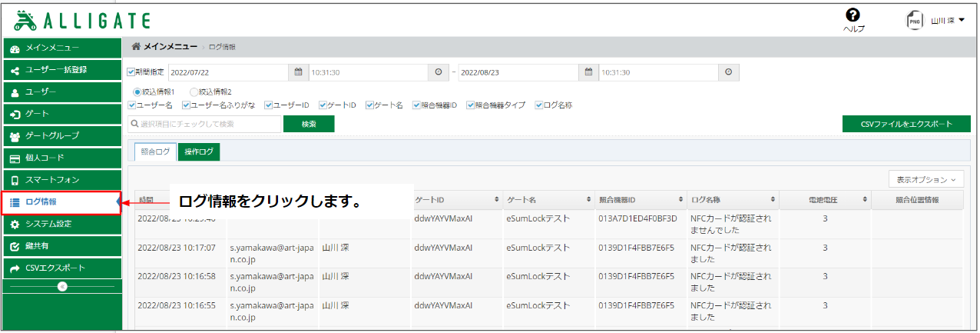Toggle the ゲートID checkbox
This screenshot has height=333, width=980.
pyautogui.click(x=323, y=105)
